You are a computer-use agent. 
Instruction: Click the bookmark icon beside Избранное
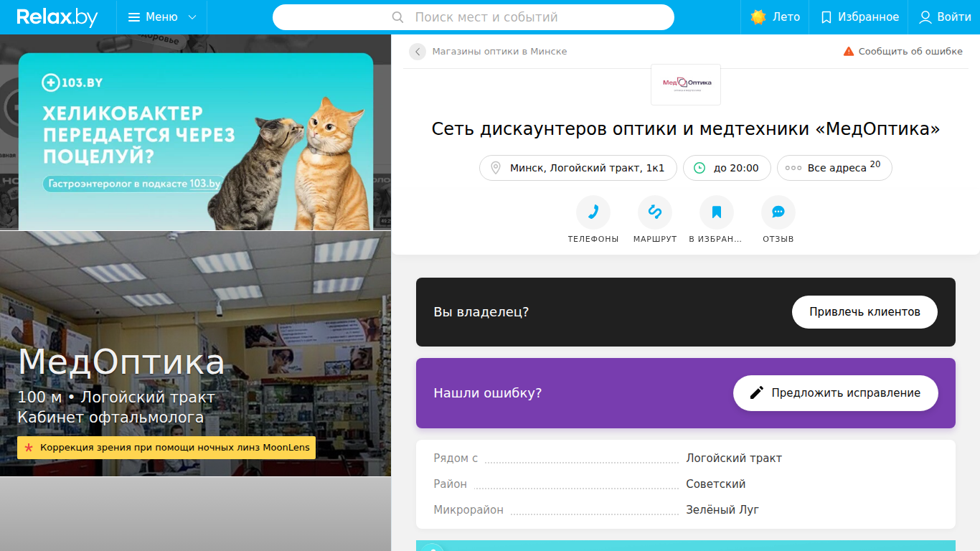[x=826, y=17]
